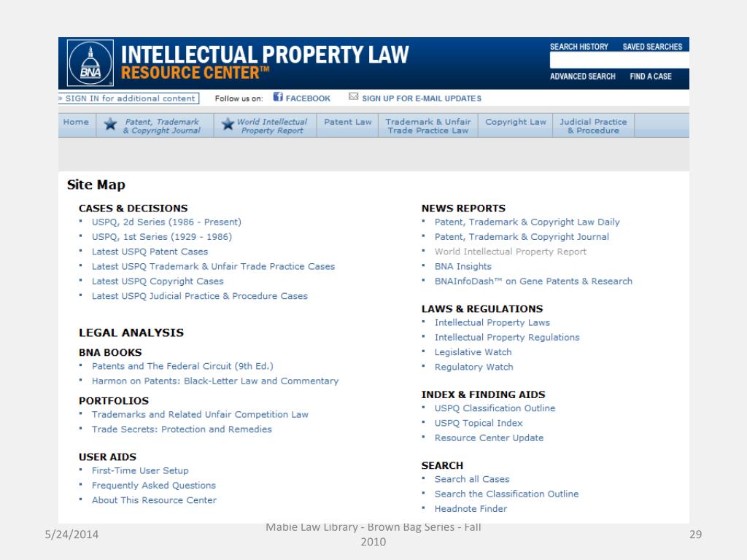Open First-Time User Setup
Image resolution: width=747 pixels, height=560 pixels.
140,470
